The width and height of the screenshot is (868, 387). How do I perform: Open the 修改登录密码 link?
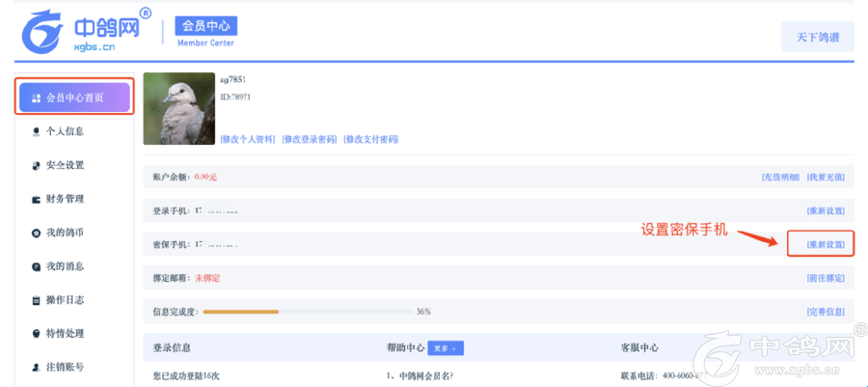tap(310, 140)
